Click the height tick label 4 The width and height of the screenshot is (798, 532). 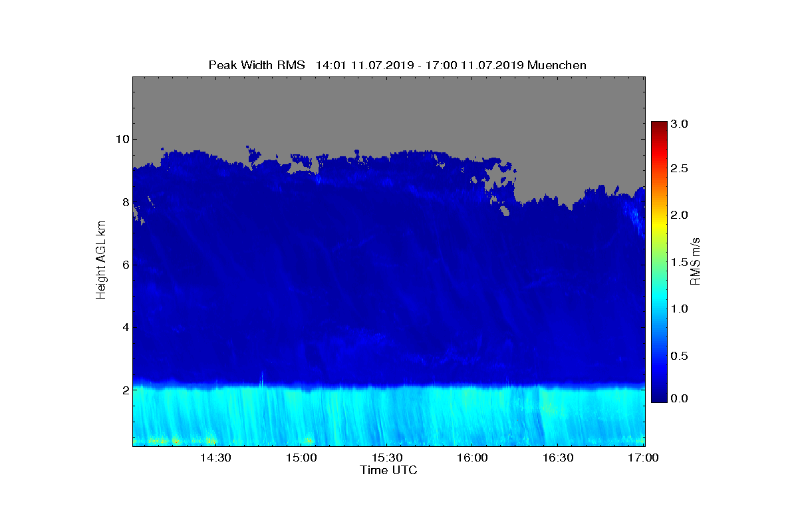125,327
